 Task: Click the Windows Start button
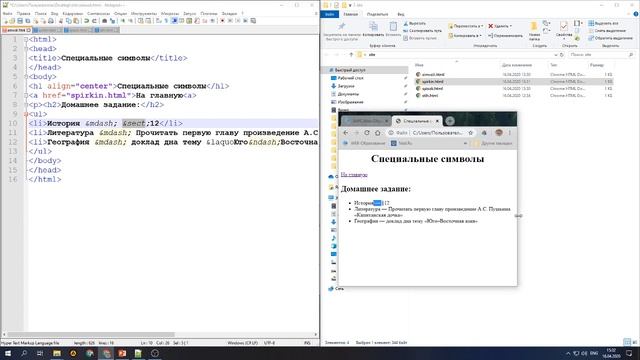tap(8, 353)
